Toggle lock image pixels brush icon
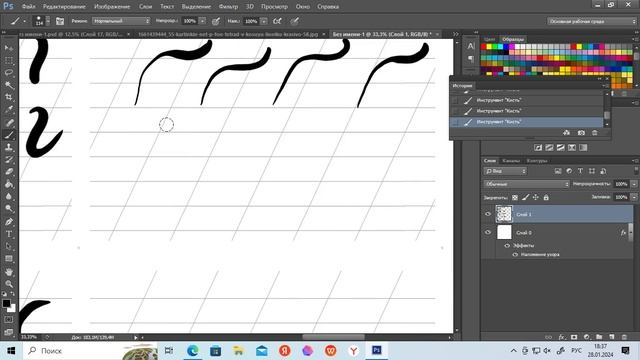This screenshot has height=360, width=640. [x=526, y=198]
